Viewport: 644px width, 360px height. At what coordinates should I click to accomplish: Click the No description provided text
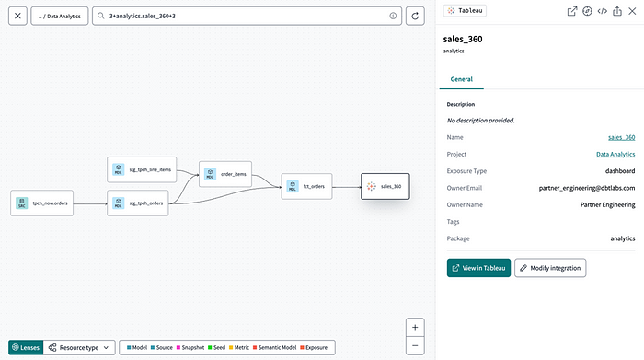[480, 121]
